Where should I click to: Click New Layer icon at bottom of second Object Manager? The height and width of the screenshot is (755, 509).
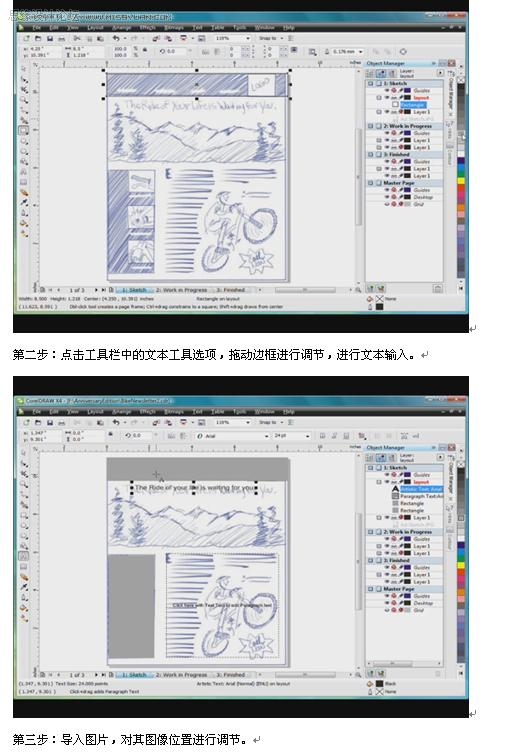tap(370, 673)
